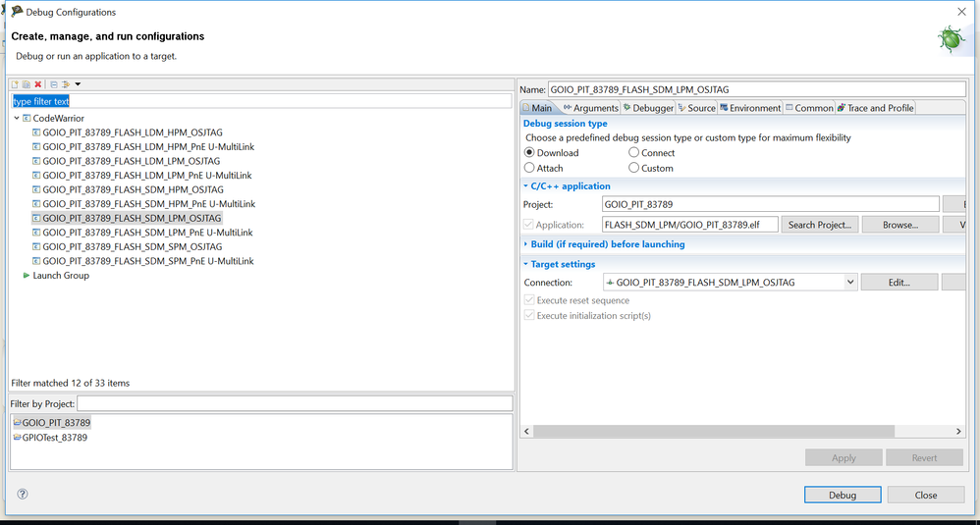Screen dimensions: 980x525
Task: Select the Connect session type
Action: [x=633, y=152]
